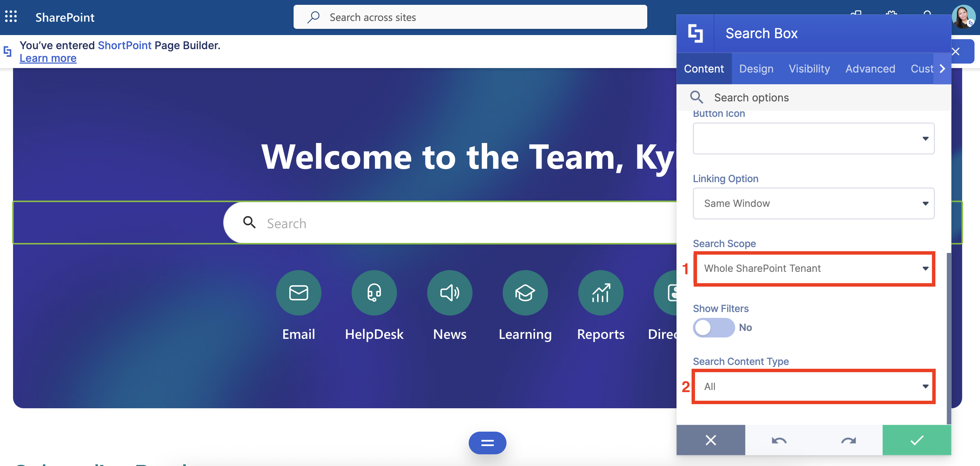Click the hamburger button at page bottom
Screen dimensions: 980x466
[487, 443]
